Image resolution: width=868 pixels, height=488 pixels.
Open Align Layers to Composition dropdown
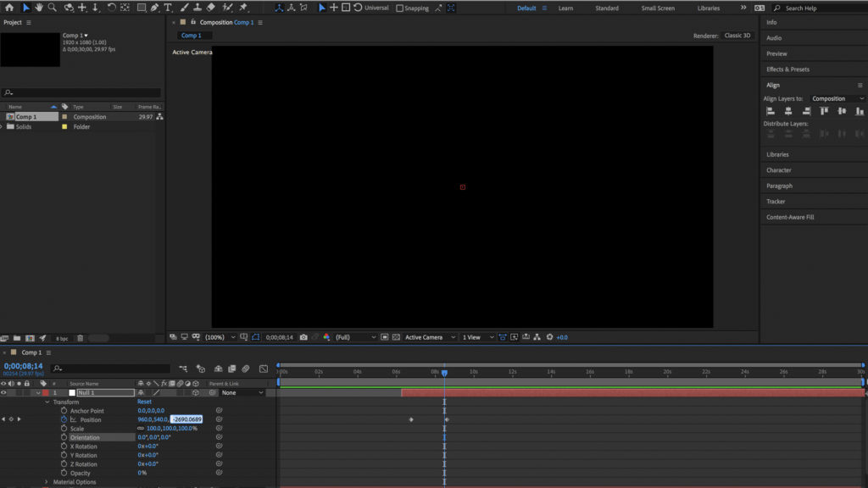[x=837, y=98]
